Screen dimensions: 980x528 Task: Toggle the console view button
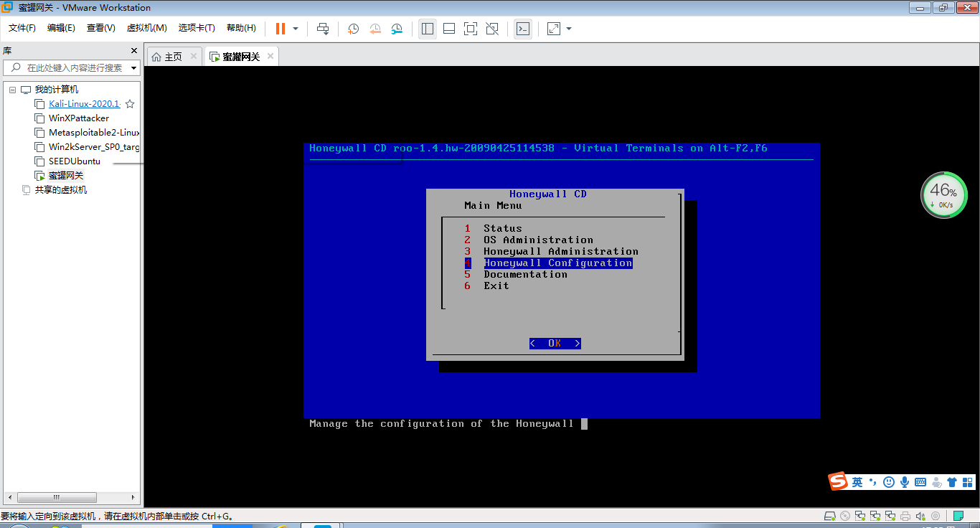pos(523,29)
